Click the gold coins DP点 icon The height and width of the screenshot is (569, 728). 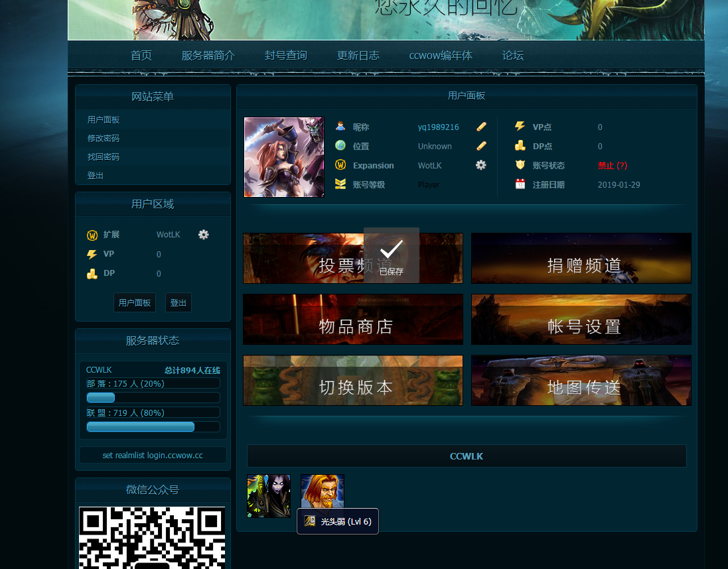click(520, 146)
